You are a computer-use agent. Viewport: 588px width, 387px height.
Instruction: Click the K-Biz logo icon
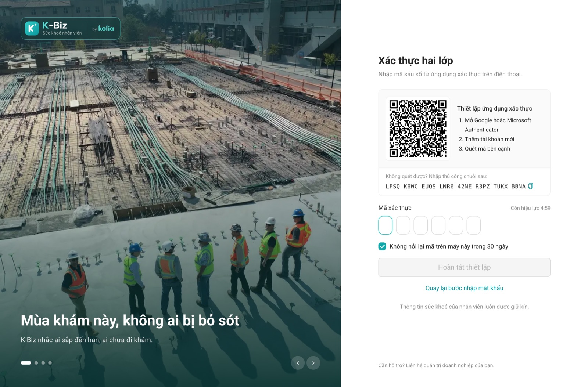click(32, 28)
